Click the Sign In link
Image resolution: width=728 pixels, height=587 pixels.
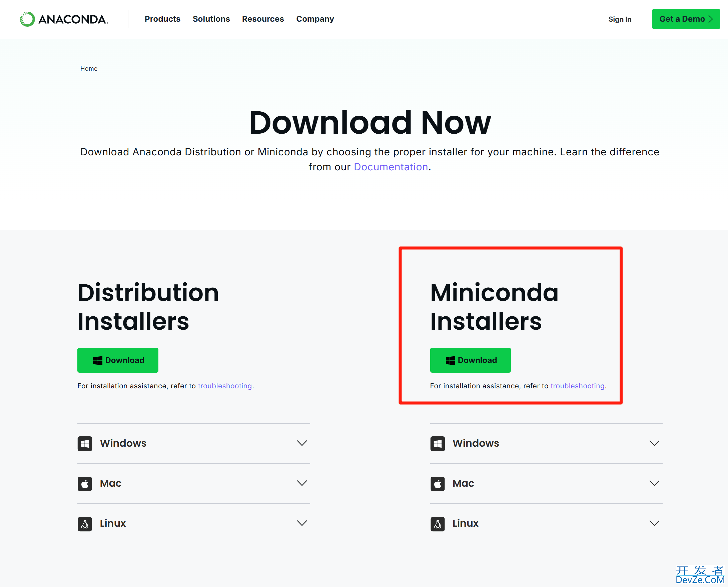620,19
